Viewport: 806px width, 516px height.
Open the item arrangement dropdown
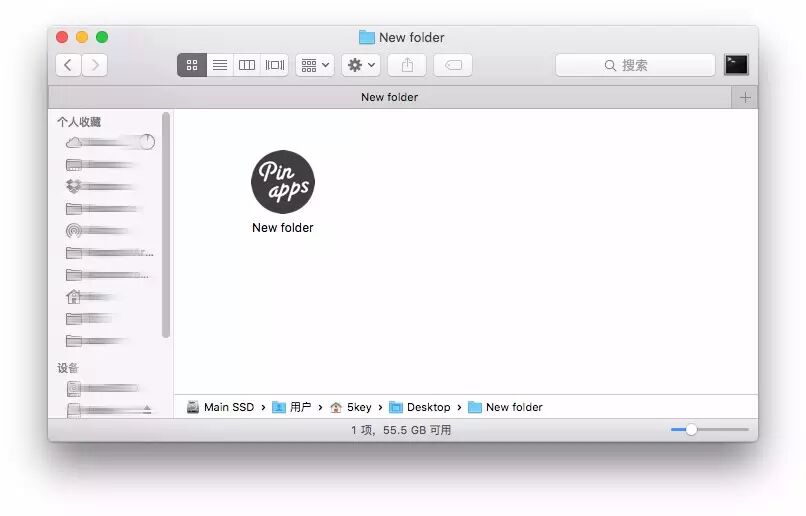(315, 65)
